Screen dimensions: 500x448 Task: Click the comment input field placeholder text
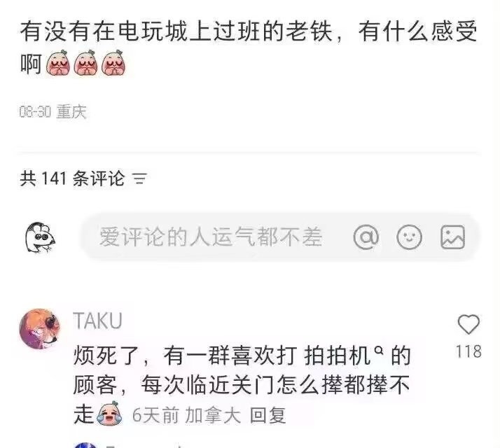pyautogui.click(x=211, y=237)
